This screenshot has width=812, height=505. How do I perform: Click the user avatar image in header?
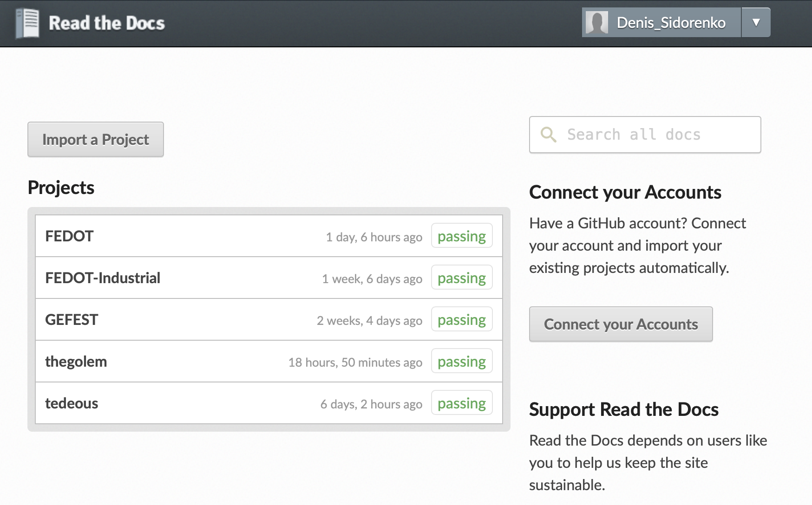[x=596, y=22]
